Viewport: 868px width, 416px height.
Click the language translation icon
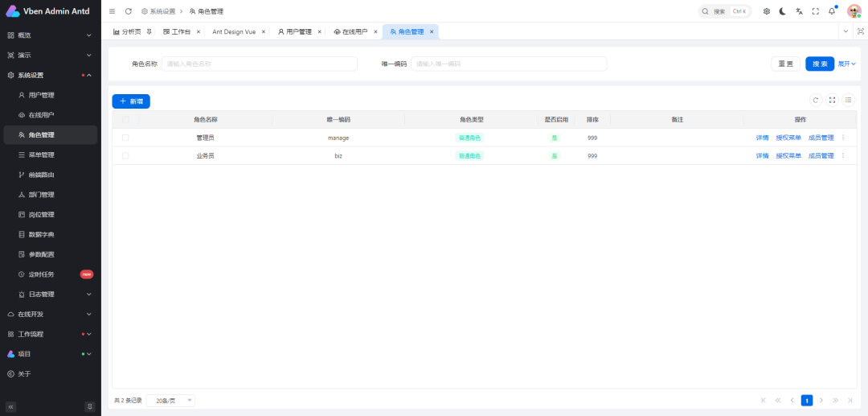[x=799, y=11]
